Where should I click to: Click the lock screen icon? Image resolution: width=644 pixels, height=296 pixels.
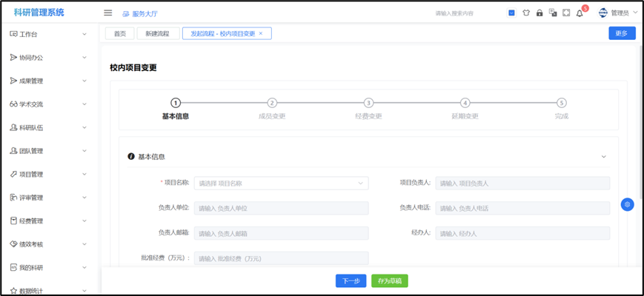(x=539, y=13)
